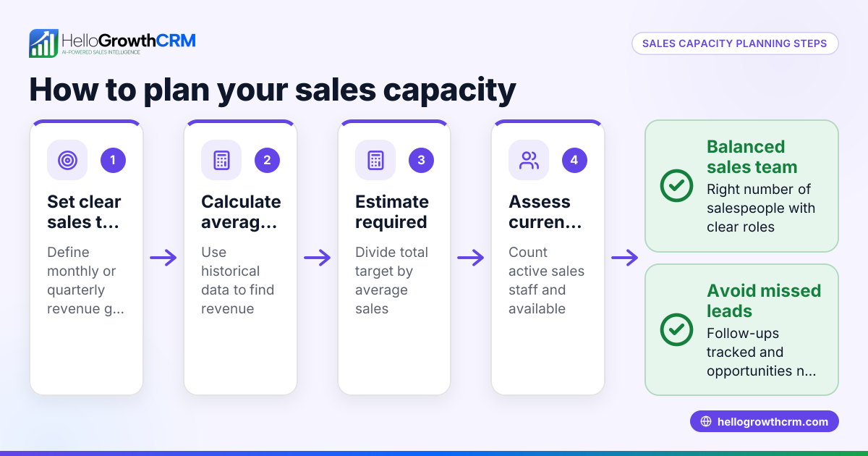Click the calculator icon on the Calculate average card
868x456 pixels.
pyautogui.click(x=221, y=160)
